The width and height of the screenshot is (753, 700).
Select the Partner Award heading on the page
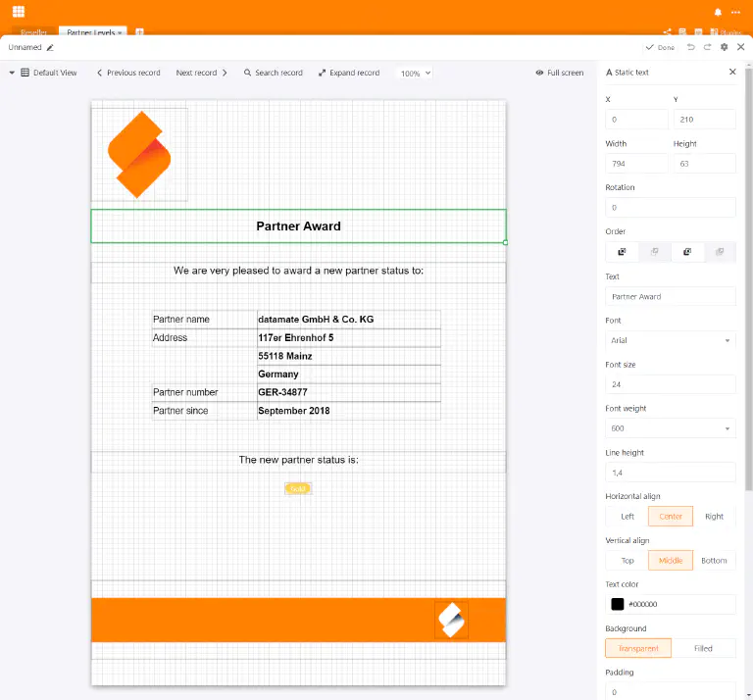298,226
